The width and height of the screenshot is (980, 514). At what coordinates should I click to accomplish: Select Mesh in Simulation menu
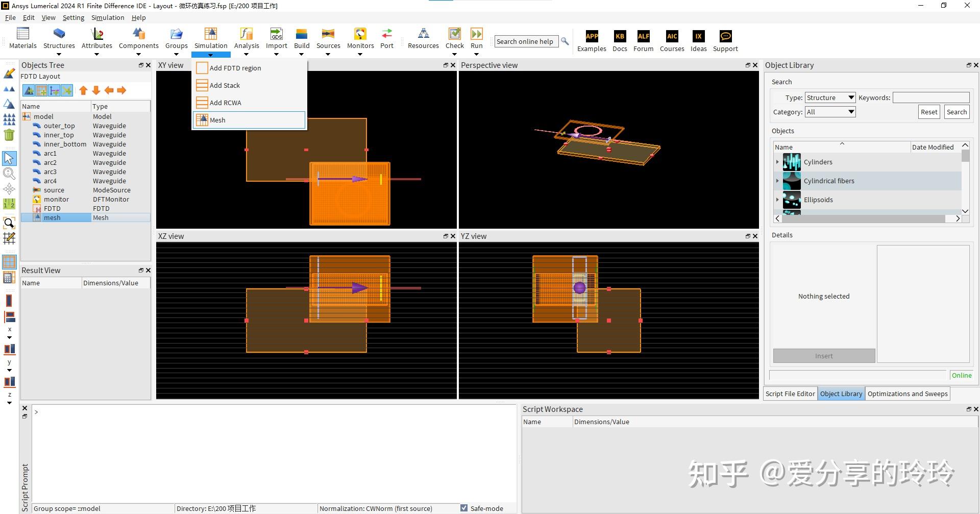point(249,120)
